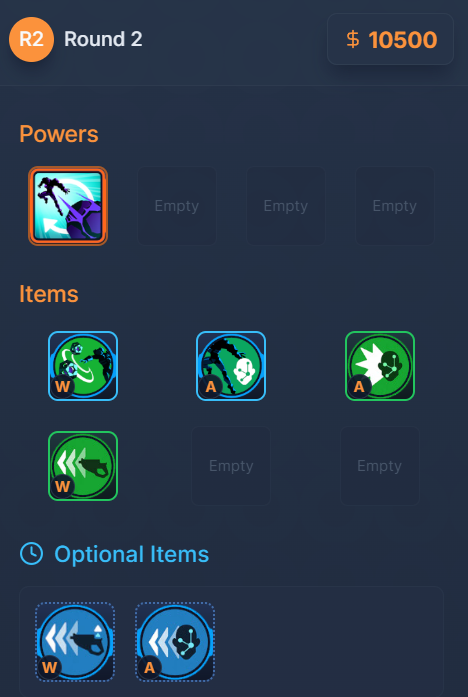Open the $10500 cash balance box
Screen dimensions: 468x697
pos(390,39)
